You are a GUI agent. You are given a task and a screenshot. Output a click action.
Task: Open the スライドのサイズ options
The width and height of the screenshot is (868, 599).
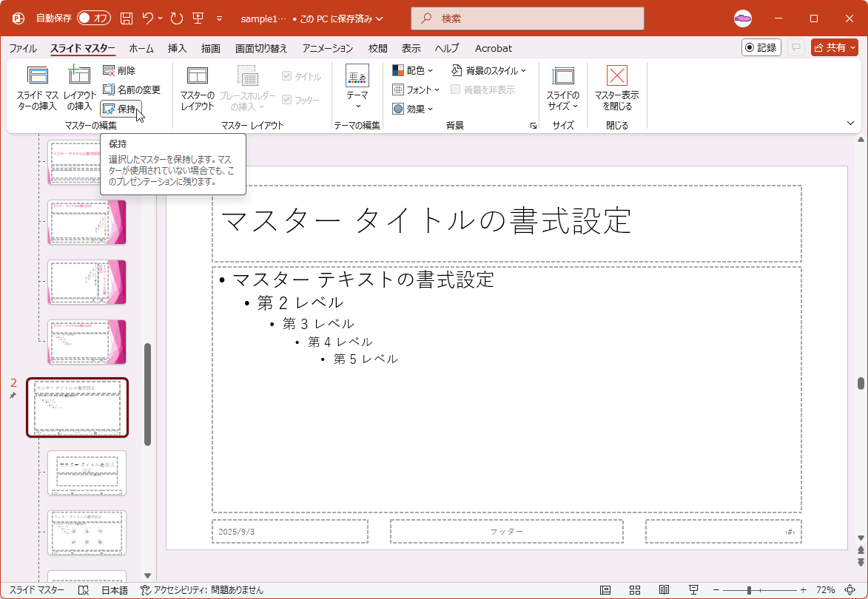coord(563,87)
